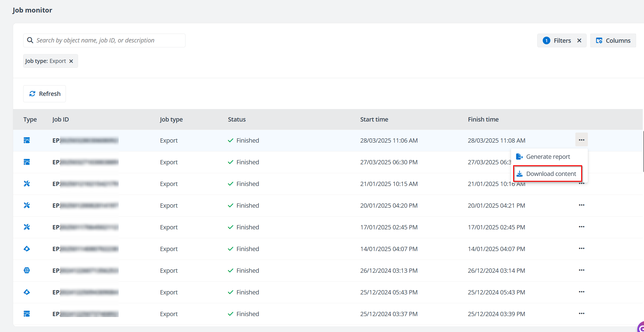Sort by the Start time column header
Viewport: 644px width, 332px height.
click(374, 119)
